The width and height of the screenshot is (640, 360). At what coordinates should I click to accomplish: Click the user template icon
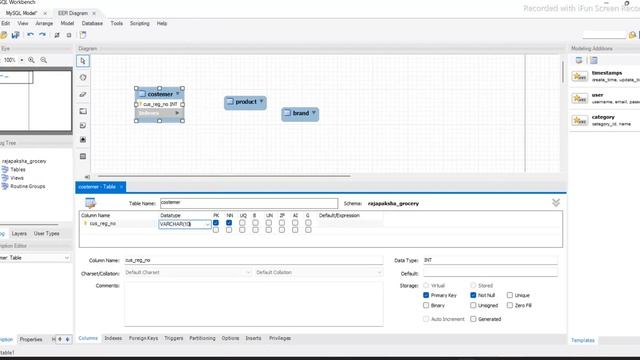point(580,98)
